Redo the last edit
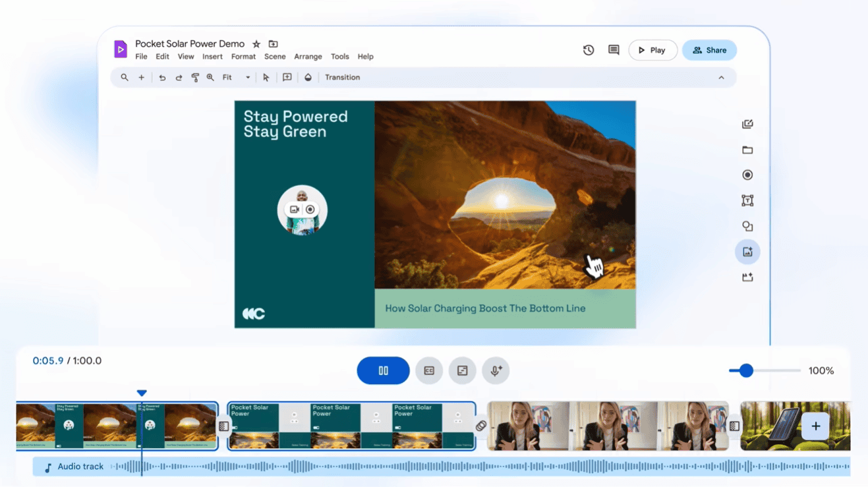Screen dimensions: 868x487 (x=179, y=77)
